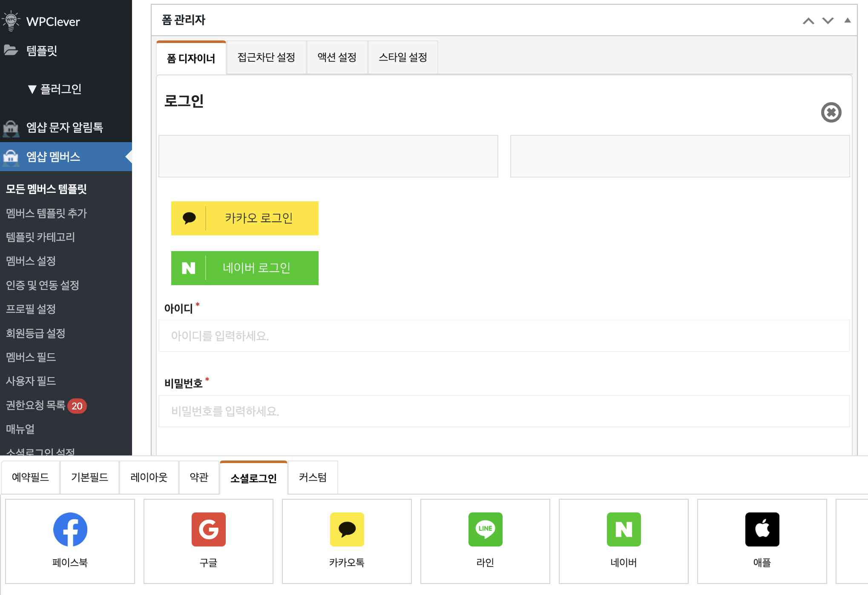This screenshot has height=595, width=868.
Task: Open 엠샵 문자 알림톡 menu
Action: pos(65,127)
